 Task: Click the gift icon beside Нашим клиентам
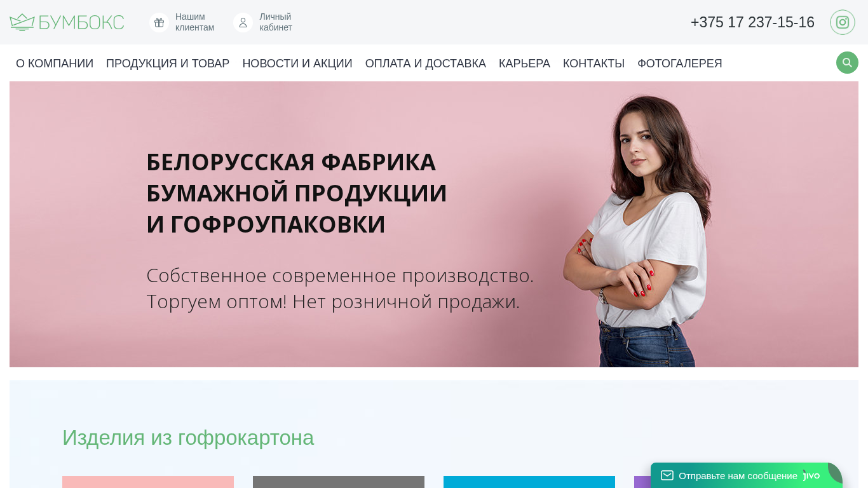(x=159, y=22)
